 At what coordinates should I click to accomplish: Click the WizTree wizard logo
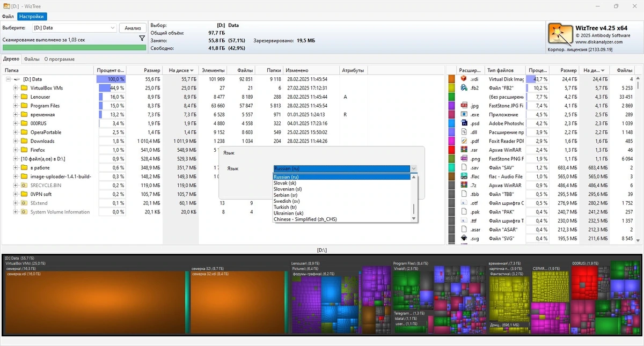click(x=560, y=34)
